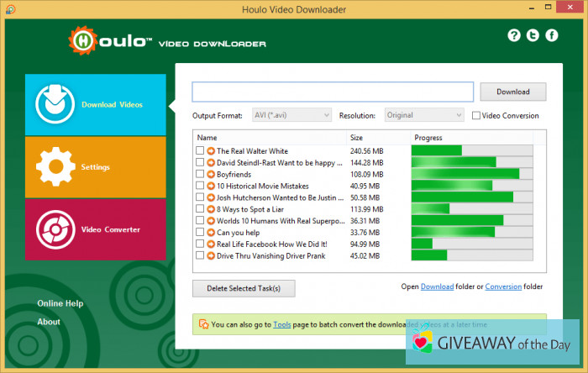The image size is (588, 373).
Task: Open Online Help from sidebar
Action: (x=60, y=303)
